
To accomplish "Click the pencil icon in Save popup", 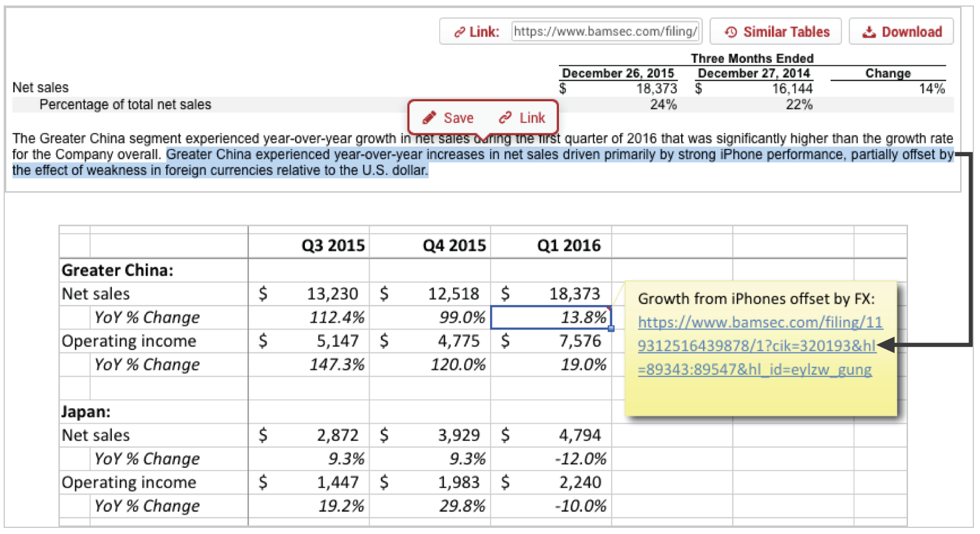I will coord(429,118).
